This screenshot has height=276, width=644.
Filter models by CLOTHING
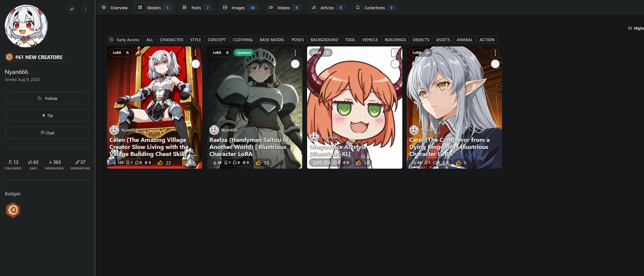[x=243, y=40]
